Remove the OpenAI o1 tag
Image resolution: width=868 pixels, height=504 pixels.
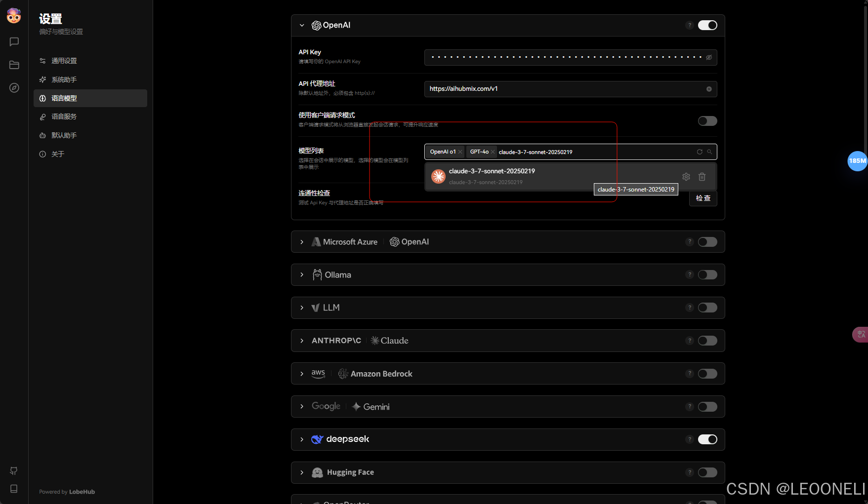460,152
